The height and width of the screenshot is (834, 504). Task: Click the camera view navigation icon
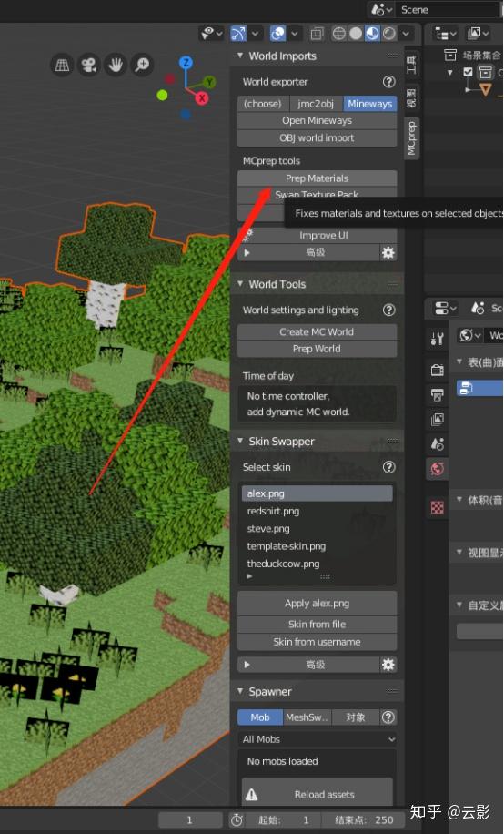89,65
